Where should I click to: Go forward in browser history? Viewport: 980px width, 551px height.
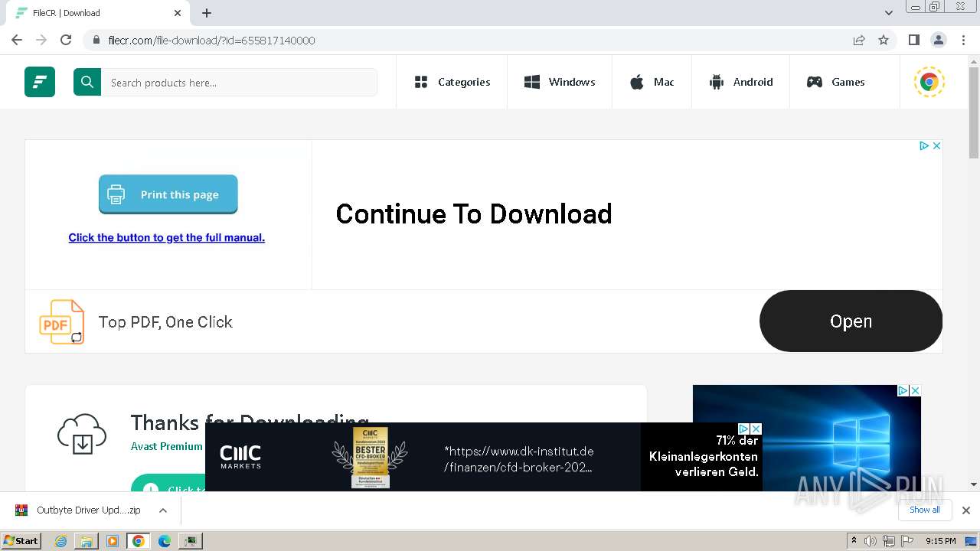click(x=41, y=40)
